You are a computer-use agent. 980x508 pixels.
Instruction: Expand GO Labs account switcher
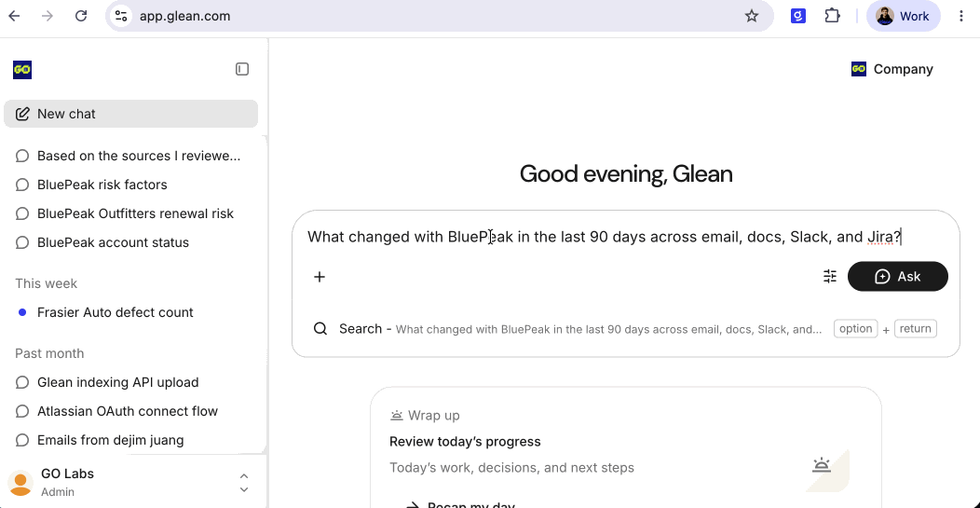point(244,483)
